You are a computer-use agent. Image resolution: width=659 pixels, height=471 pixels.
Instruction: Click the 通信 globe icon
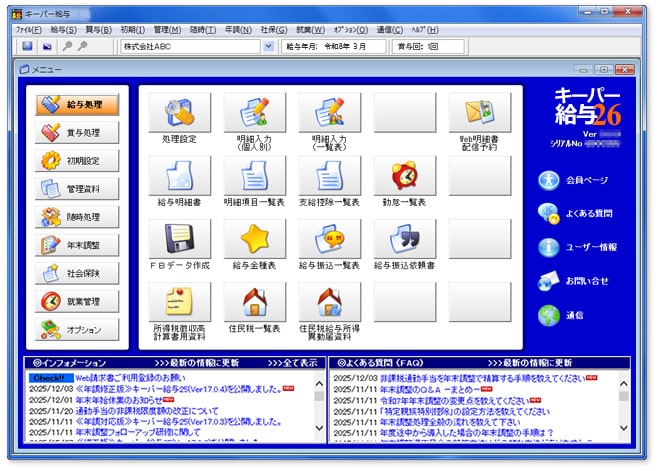pyautogui.click(x=549, y=316)
